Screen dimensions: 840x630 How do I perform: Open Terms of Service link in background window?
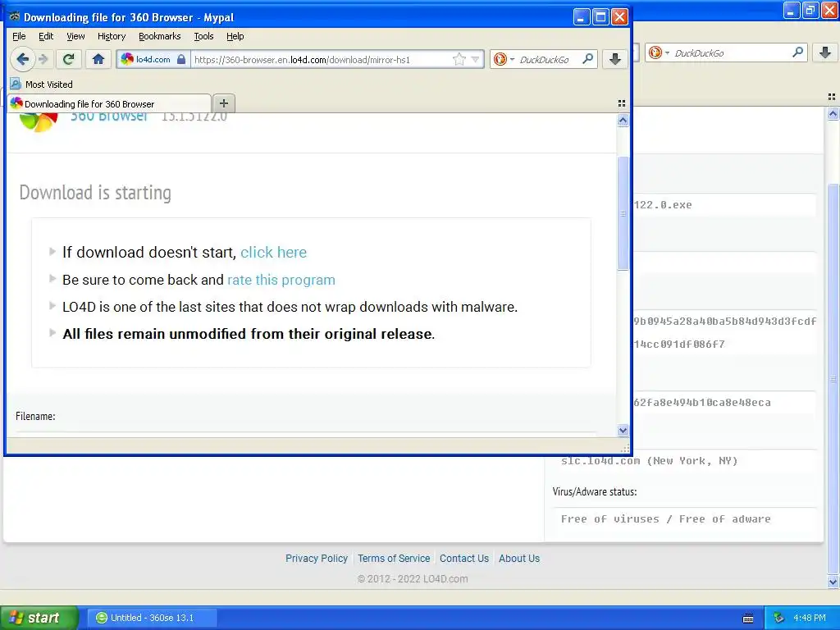point(394,558)
